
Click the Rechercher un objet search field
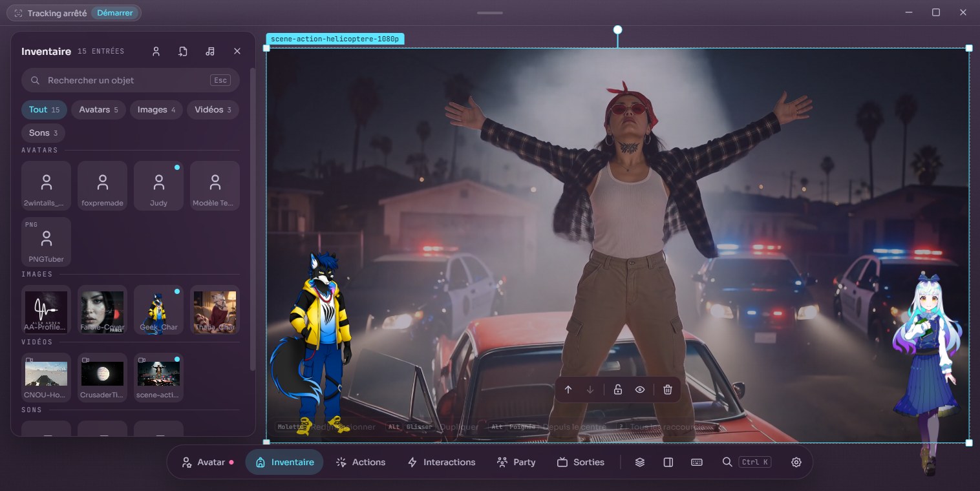point(131,80)
